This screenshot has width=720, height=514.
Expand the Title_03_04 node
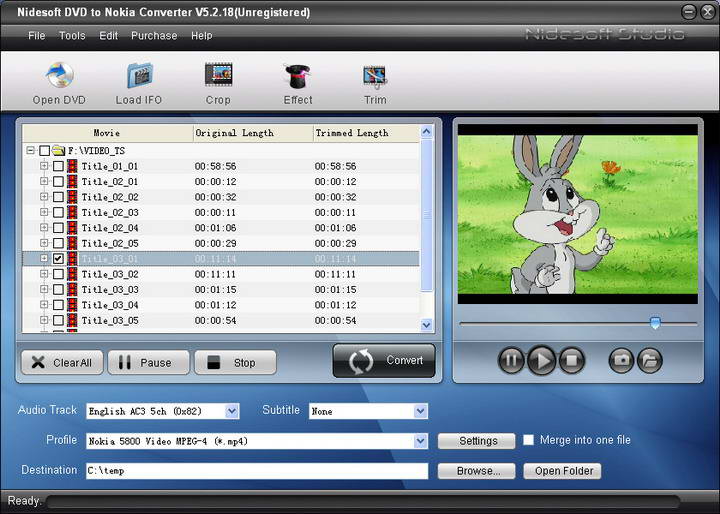point(44,305)
